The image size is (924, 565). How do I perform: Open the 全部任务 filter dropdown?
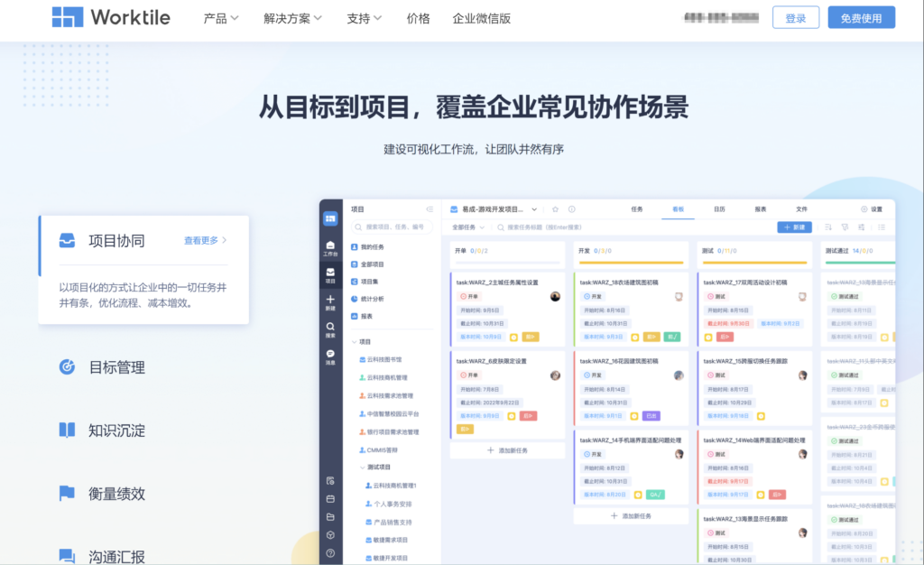468,227
